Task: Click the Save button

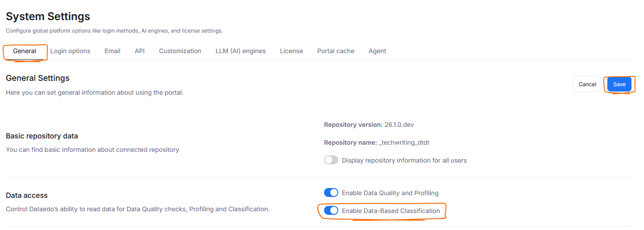Action: pyautogui.click(x=619, y=84)
